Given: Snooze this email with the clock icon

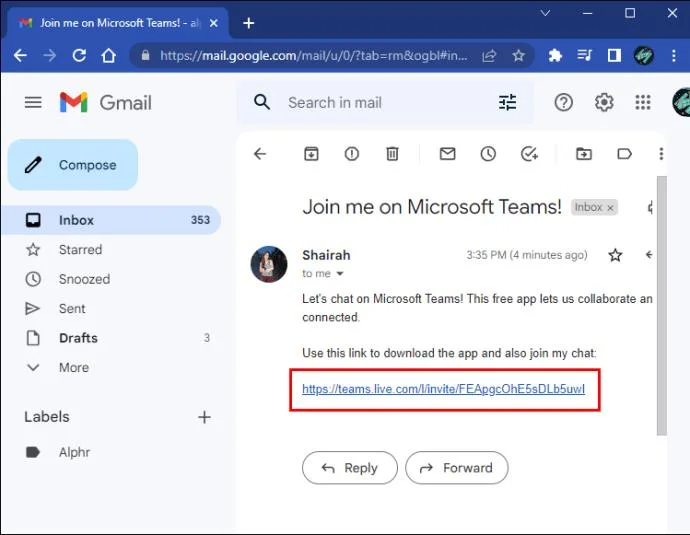Looking at the screenshot, I should click(488, 154).
